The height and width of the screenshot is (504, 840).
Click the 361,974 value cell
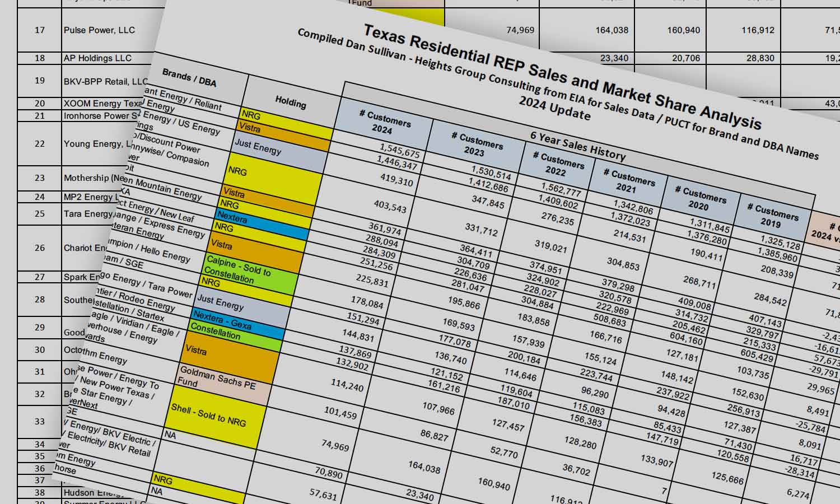click(x=384, y=230)
